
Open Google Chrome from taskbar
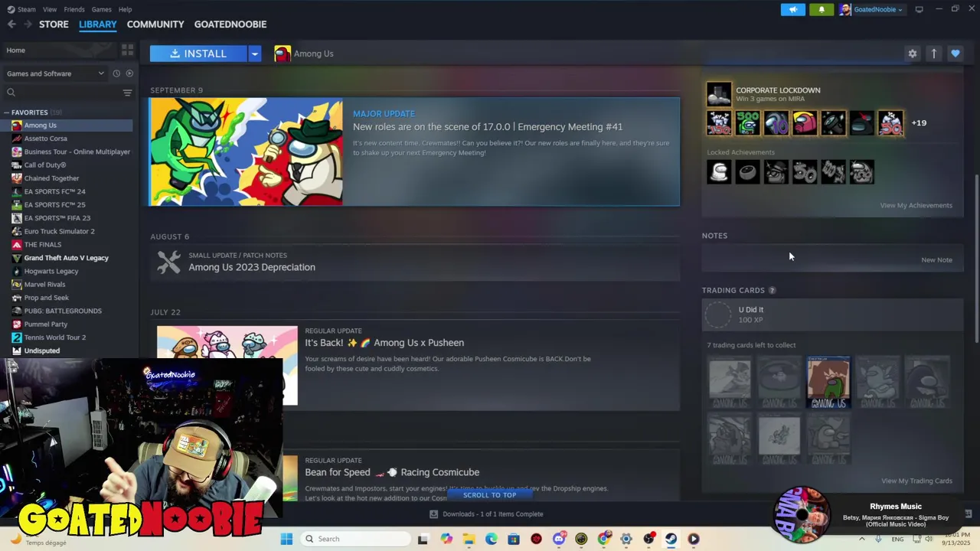604,539
